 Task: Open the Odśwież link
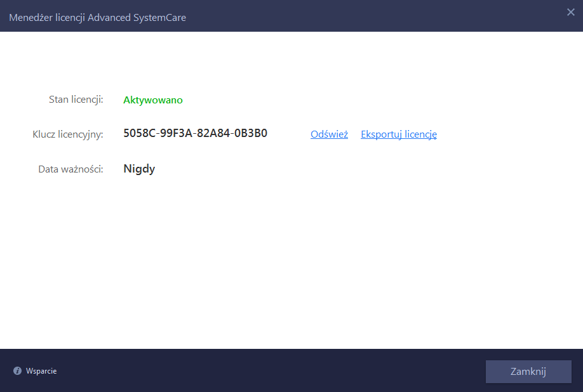(x=329, y=134)
